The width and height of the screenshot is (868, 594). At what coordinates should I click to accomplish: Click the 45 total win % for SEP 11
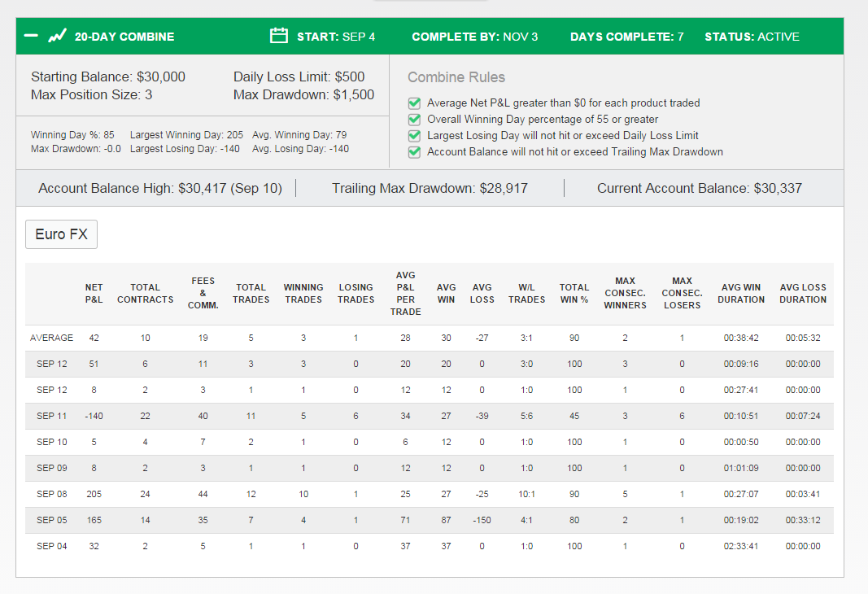tap(574, 416)
